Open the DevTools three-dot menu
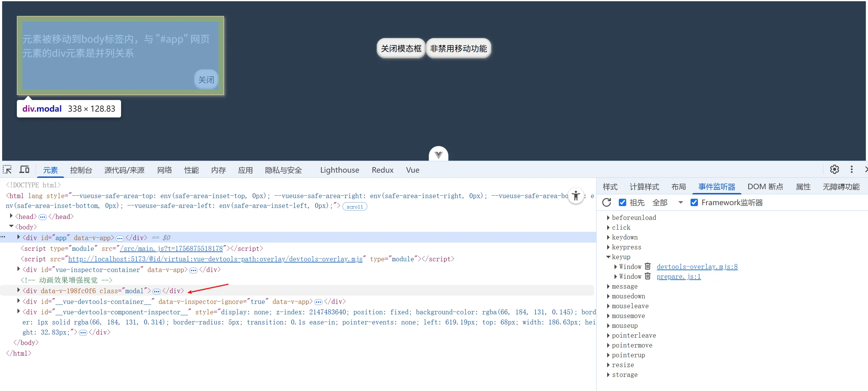This screenshot has height=391, width=868. click(851, 170)
